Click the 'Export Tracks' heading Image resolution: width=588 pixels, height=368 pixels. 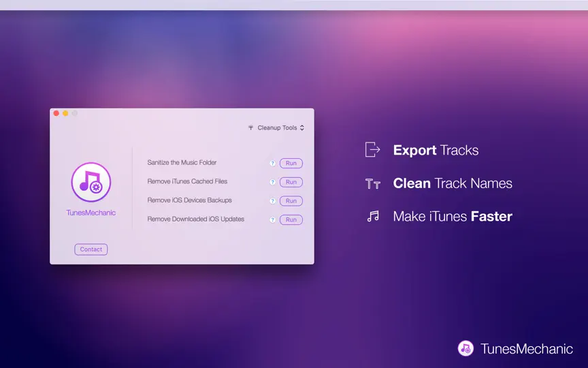click(x=436, y=150)
